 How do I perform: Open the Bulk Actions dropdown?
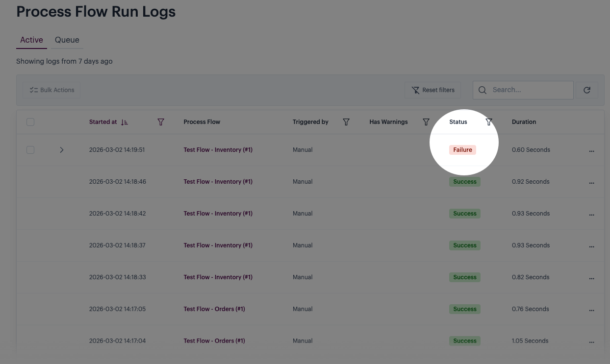pos(51,90)
